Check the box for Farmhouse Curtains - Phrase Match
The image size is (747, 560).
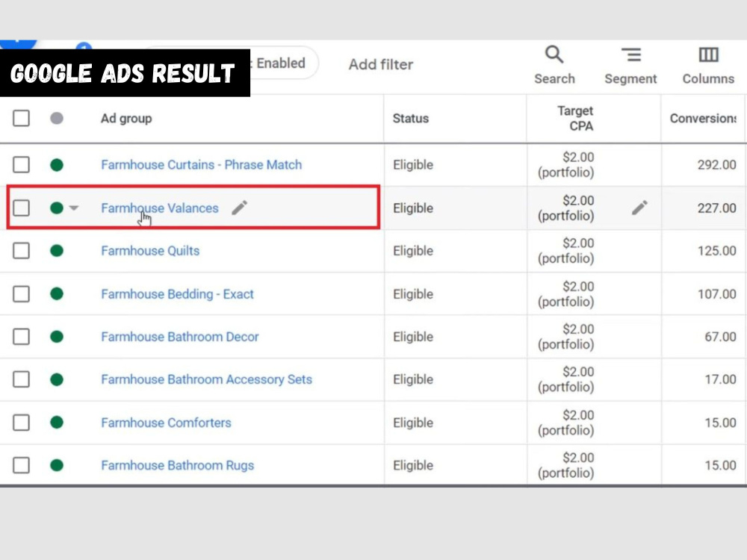pos(21,165)
